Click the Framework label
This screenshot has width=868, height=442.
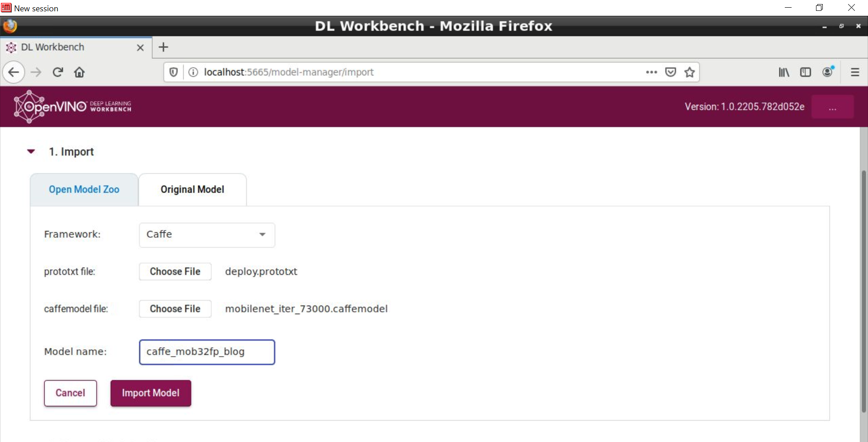[x=72, y=234]
